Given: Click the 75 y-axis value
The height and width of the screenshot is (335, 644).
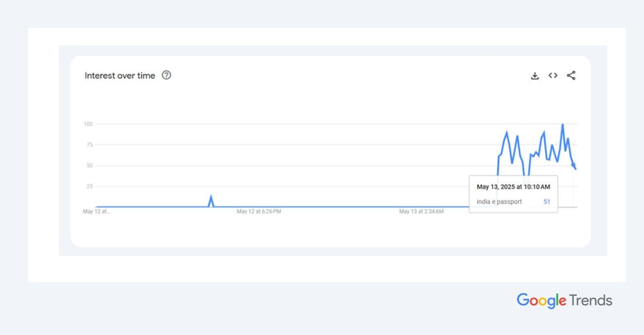Looking at the screenshot, I should pos(89,145).
